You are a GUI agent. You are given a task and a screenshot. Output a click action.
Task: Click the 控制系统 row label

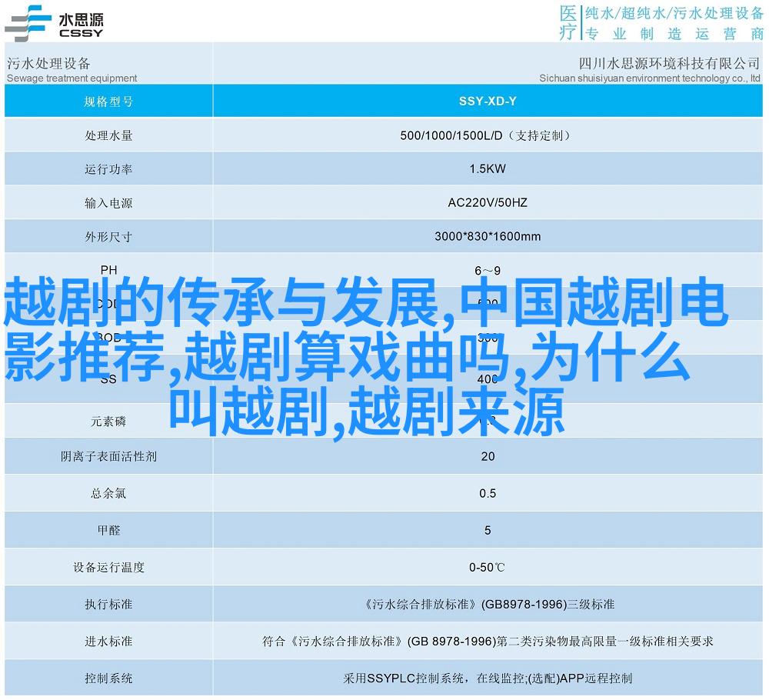108,678
